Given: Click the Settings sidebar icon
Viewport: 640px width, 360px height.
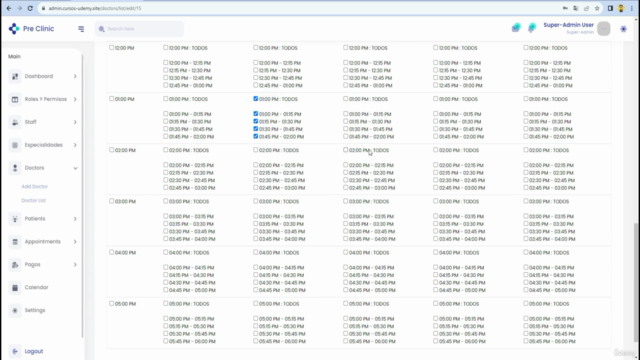Looking at the screenshot, I should [x=15, y=310].
